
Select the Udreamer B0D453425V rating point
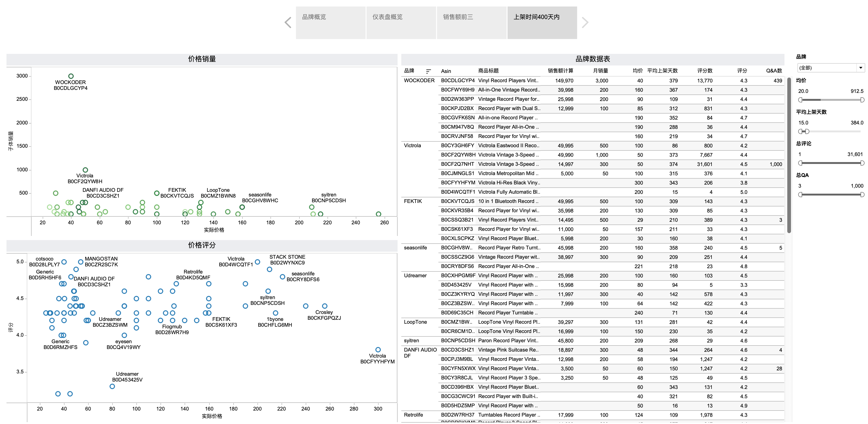click(x=112, y=386)
